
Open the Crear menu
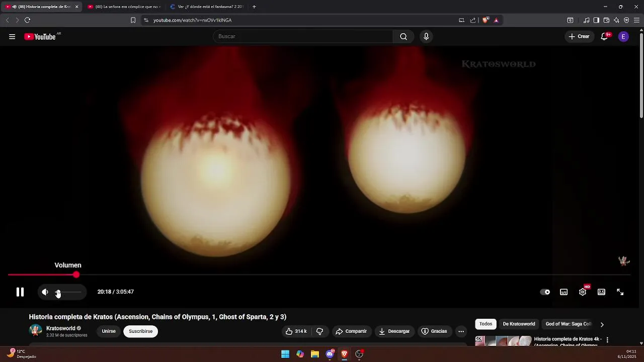point(579,37)
